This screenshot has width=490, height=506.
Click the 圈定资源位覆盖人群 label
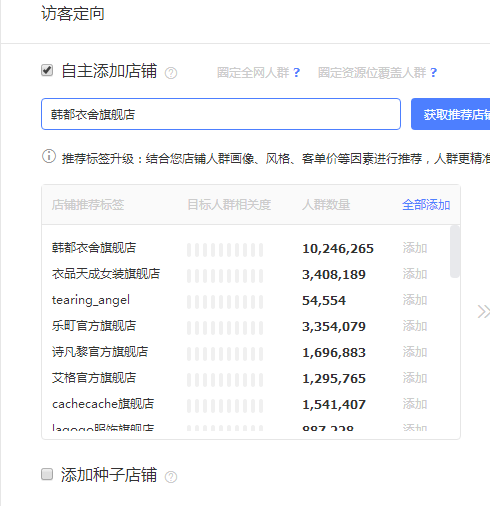(x=372, y=72)
